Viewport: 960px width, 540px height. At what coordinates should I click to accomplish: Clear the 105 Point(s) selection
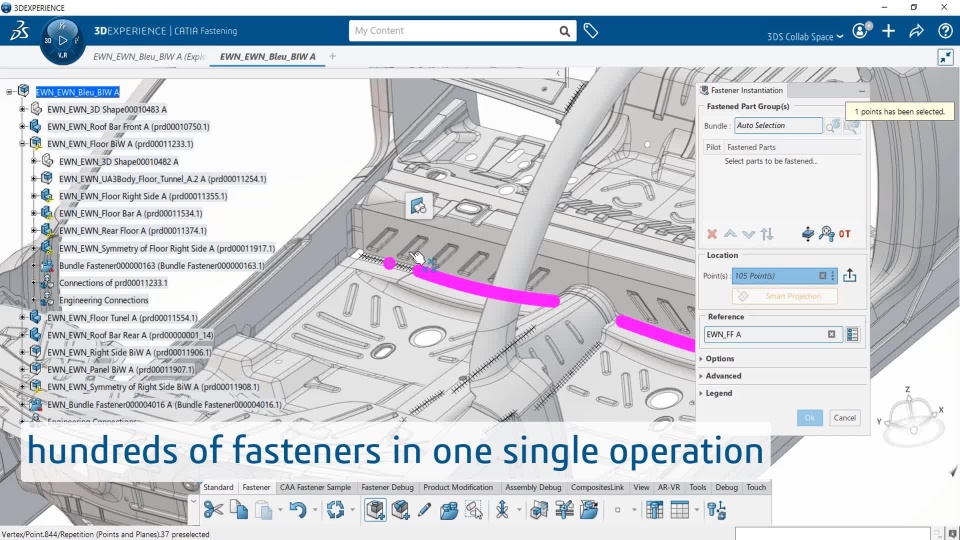coord(823,276)
